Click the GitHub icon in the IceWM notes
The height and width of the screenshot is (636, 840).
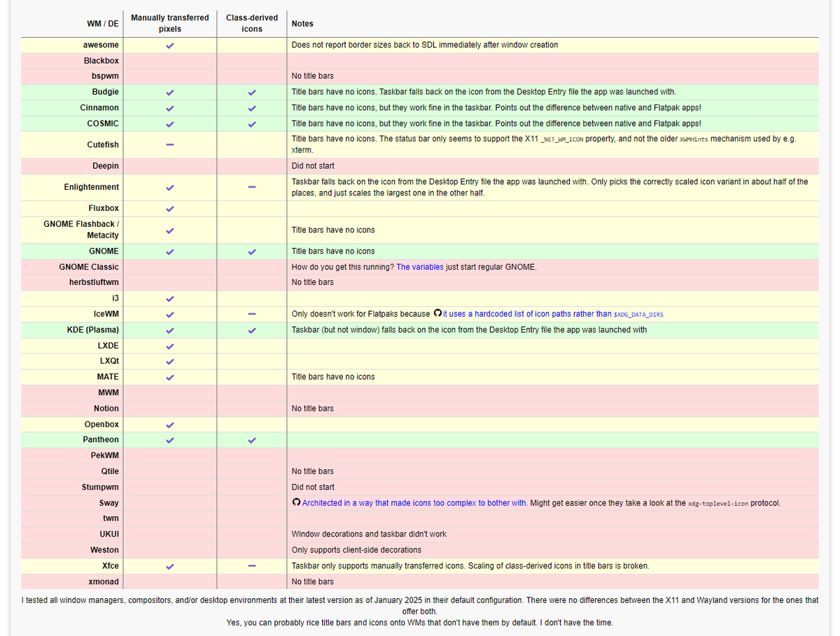(x=437, y=314)
